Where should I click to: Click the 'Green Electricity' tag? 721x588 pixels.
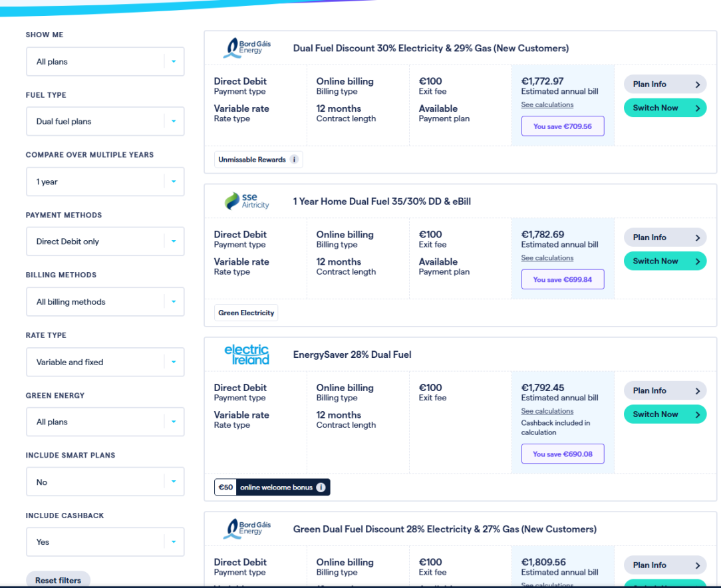click(246, 313)
